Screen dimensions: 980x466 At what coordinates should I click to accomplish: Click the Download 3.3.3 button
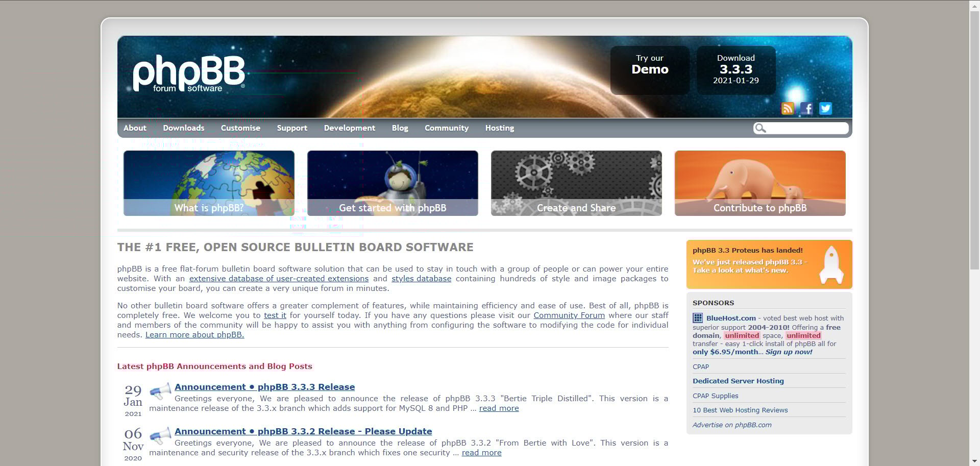point(736,70)
